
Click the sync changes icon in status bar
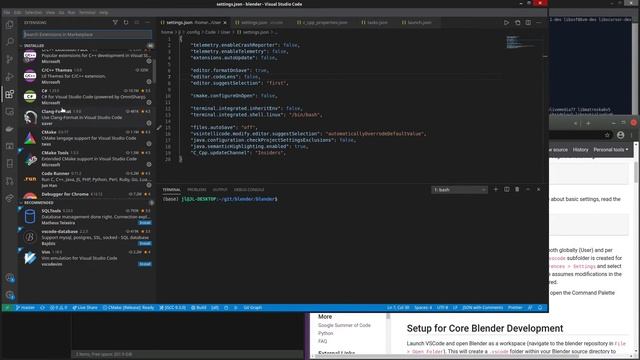tap(42, 308)
